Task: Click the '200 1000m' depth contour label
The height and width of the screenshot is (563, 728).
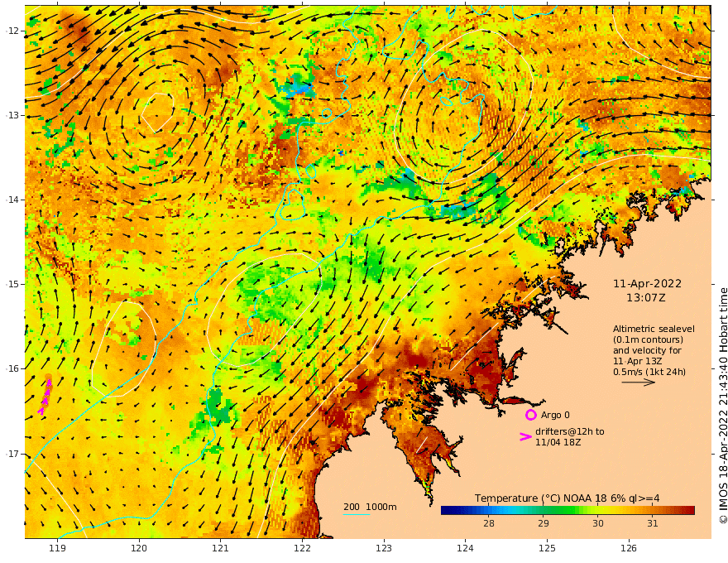Action: [370, 507]
